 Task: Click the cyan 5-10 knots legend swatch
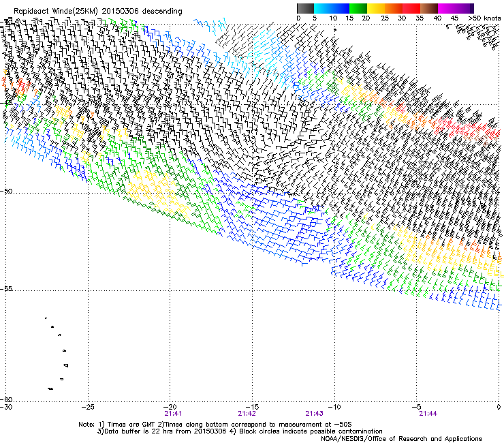323,8
